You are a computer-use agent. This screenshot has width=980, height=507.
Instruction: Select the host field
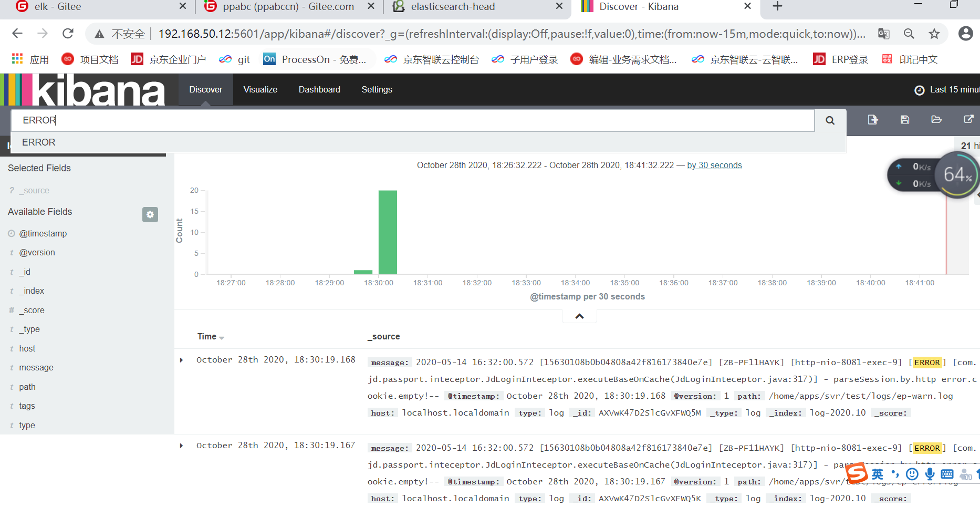pyautogui.click(x=27, y=349)
